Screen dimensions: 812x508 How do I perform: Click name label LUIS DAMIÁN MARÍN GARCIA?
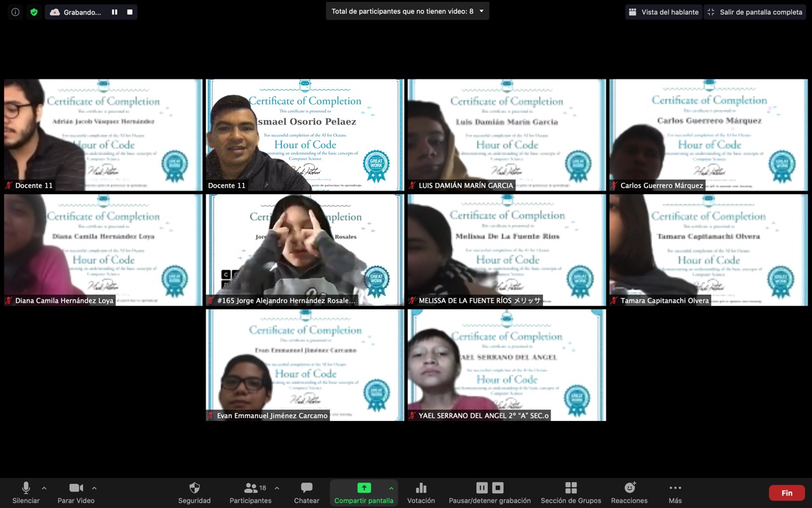click(466, 185)
